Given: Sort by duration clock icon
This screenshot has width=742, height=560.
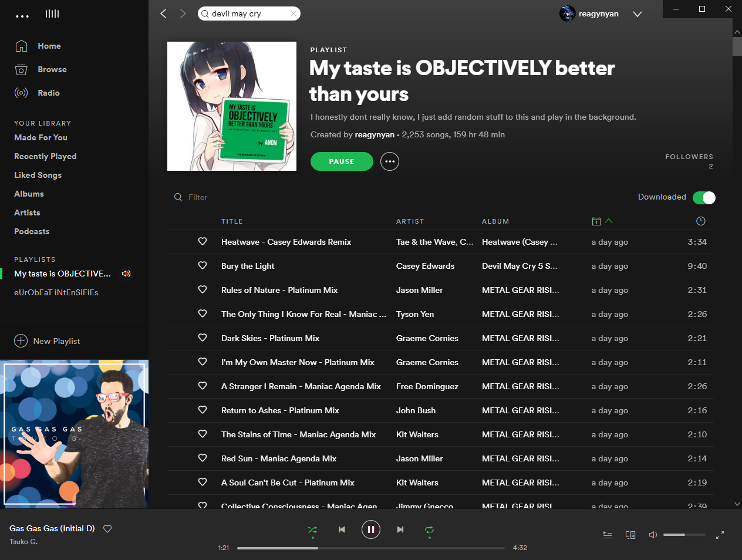Looking at the screenshot, I should coord(700,221).
